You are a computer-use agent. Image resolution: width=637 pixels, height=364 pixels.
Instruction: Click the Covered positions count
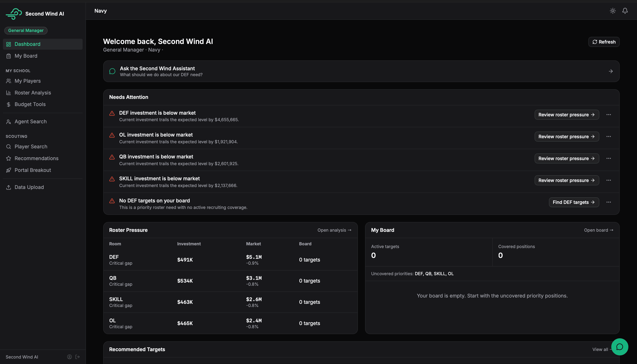[500, 255]
